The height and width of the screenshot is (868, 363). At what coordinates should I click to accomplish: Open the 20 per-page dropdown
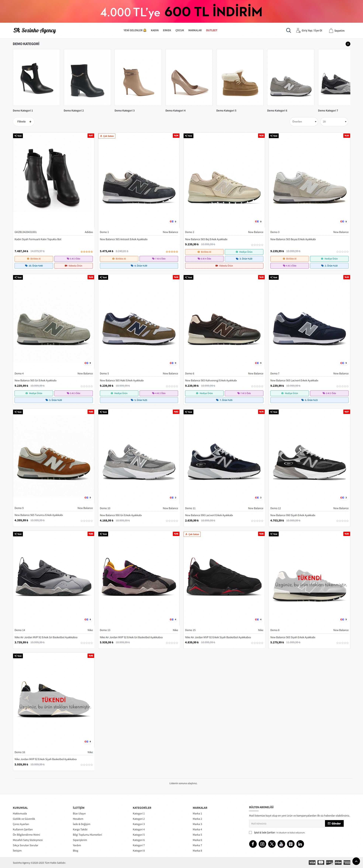click(334, 122)
